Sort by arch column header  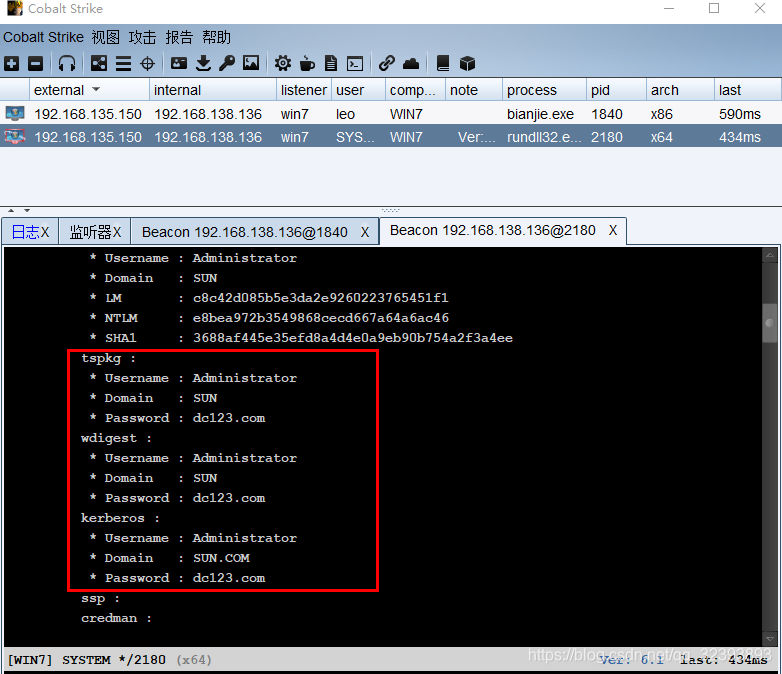coord(680,90)
